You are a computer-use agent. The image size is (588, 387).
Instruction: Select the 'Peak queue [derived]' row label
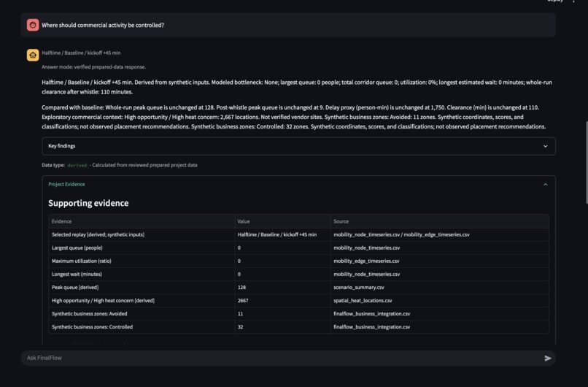click(75, 287)
